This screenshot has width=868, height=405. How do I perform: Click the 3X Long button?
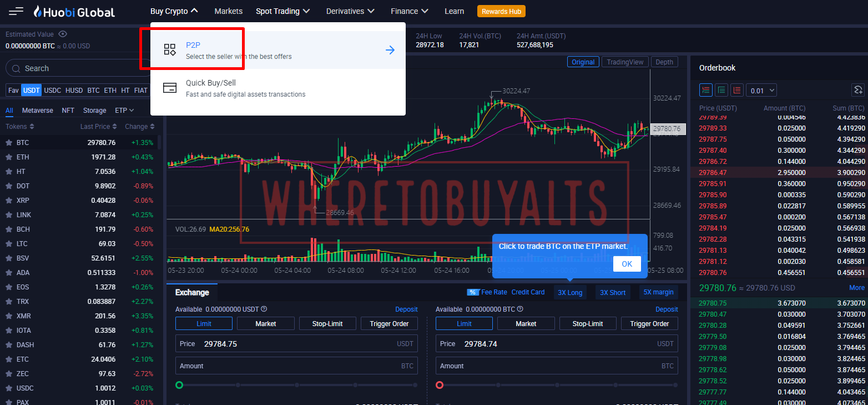(570, 292)
